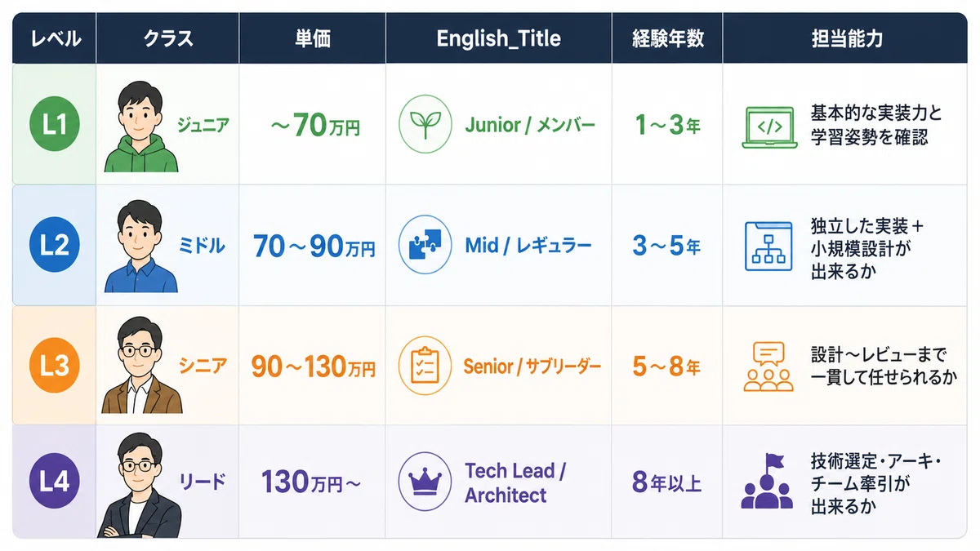Select the blue puzzle piece icon
980x551 pixels.
[425, 245]
